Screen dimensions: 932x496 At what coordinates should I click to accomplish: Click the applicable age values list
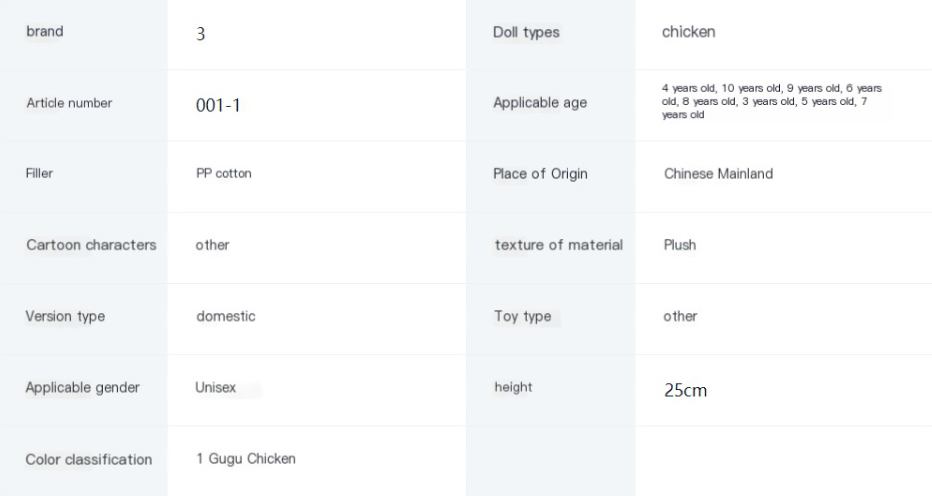(771, 102)
